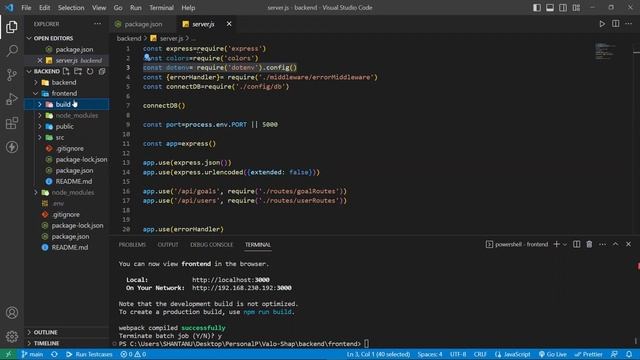The width and height of the screenshot is (640, 360).
Task: Switch to the PROBLEMS panel tab
Action: coord(132,244)
